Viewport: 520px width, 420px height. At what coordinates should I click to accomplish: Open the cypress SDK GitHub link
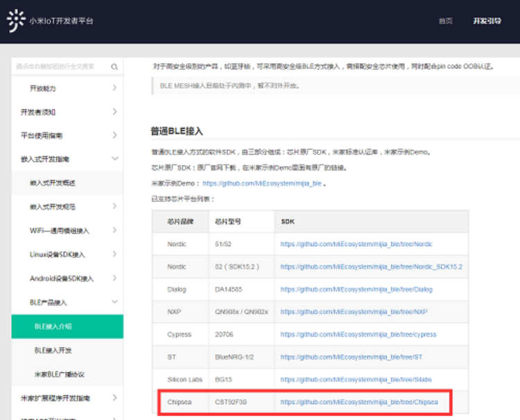pos(358,335)
